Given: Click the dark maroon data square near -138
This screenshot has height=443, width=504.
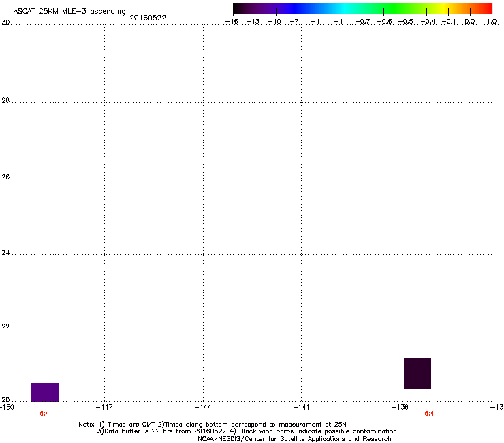Looking at the screenshot, I should 418,374.
